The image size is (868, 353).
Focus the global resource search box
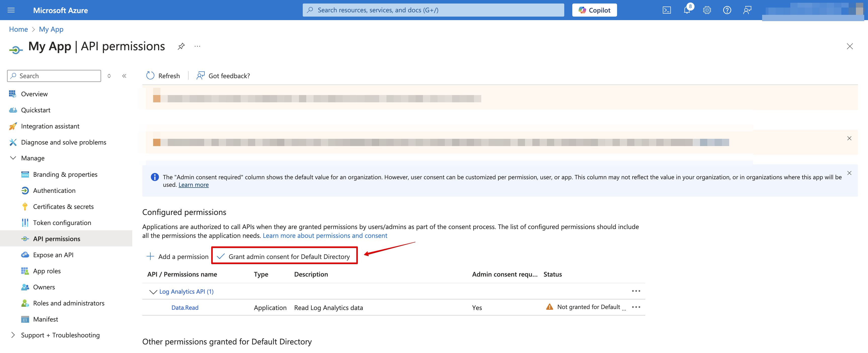[433, 10]
